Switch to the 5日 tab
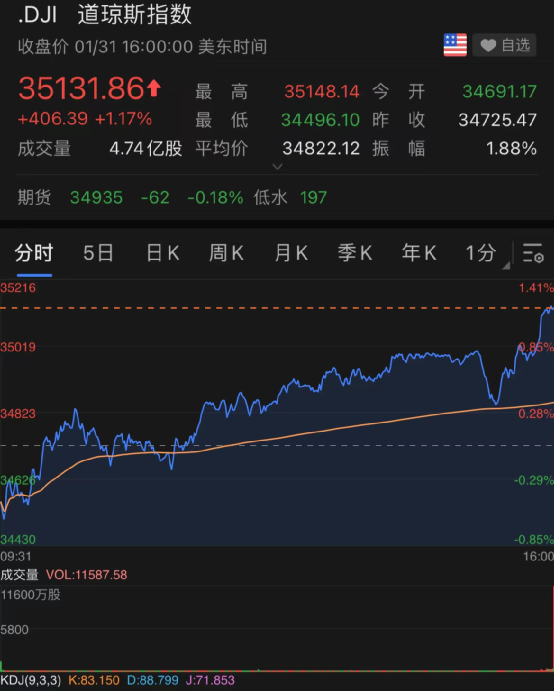 coord(98,253)
